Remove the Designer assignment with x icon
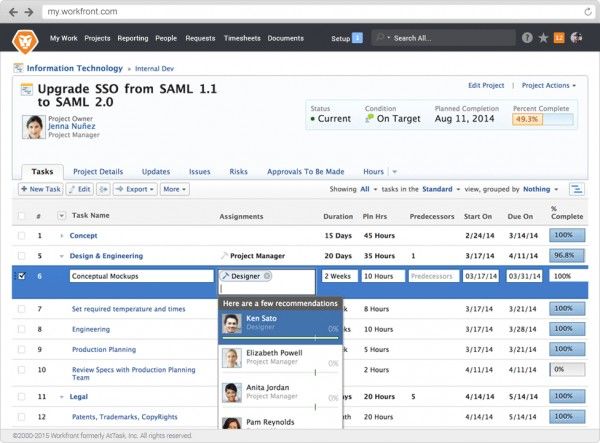This screenshot has width=600, height=443. tap(267, 275)
